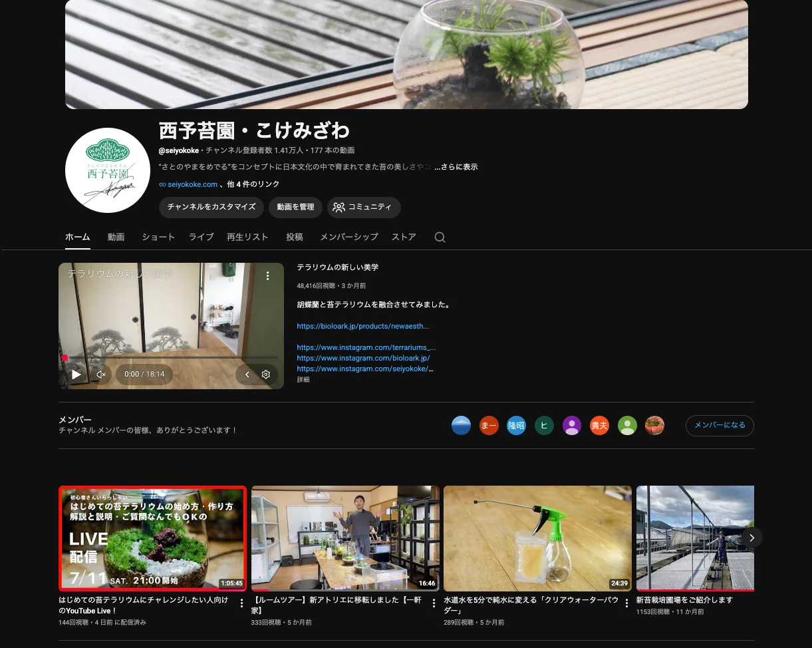
Task: Open options menu for YouTube Live video
Action: [241, 603]
